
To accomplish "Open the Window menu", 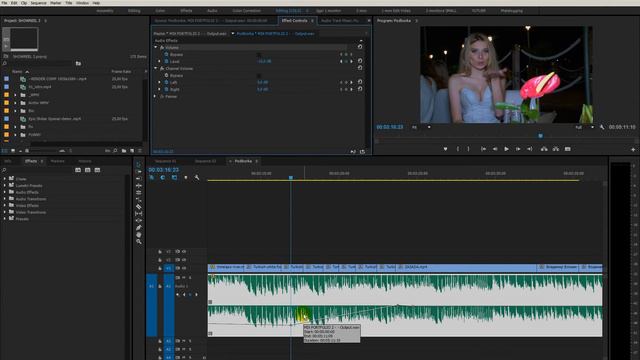I will point(82,3).
